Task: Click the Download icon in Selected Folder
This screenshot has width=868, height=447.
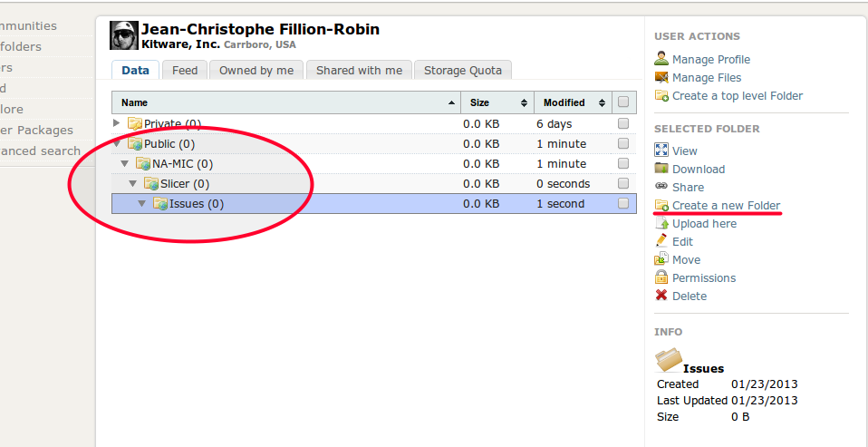Action: coord(661,170)
